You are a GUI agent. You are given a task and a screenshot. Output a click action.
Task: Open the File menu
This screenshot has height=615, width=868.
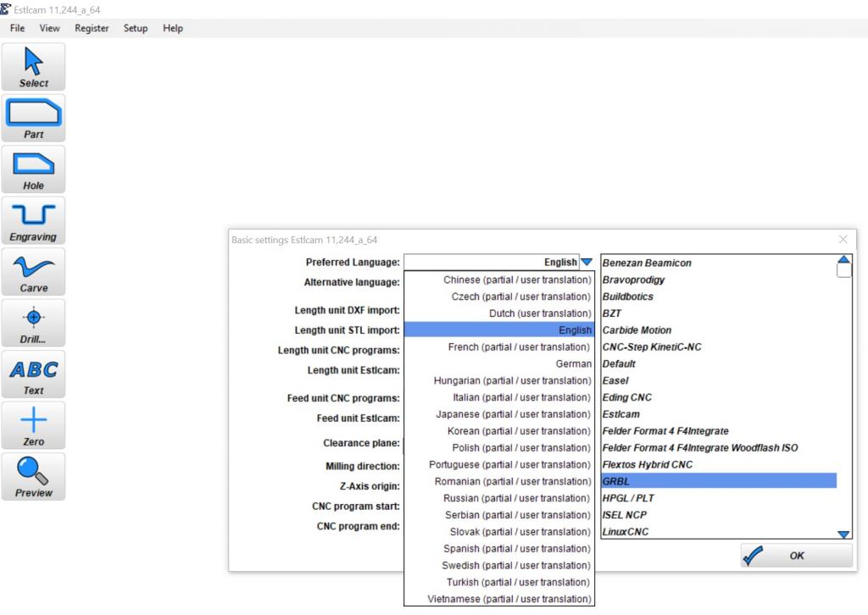(16, 28)
